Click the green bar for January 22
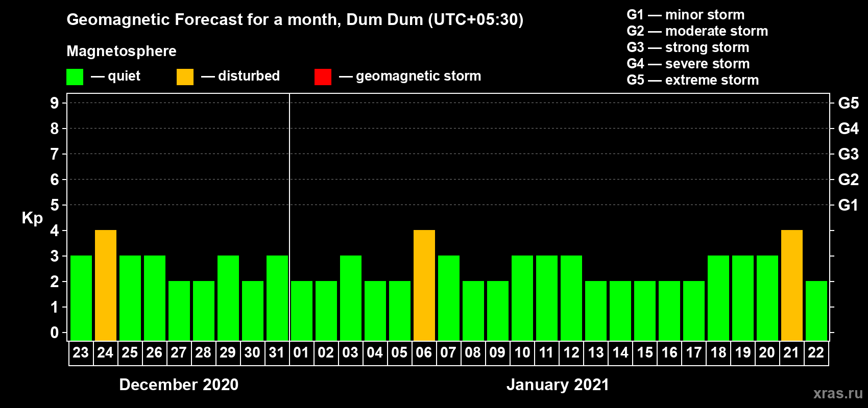 tap(816, 311)
